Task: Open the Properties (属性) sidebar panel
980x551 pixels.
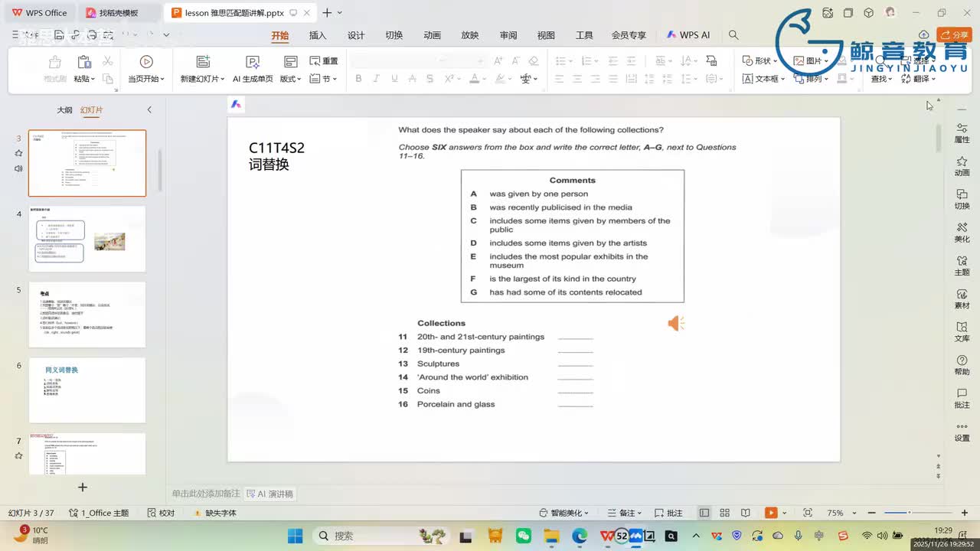Action: [962, 133]
